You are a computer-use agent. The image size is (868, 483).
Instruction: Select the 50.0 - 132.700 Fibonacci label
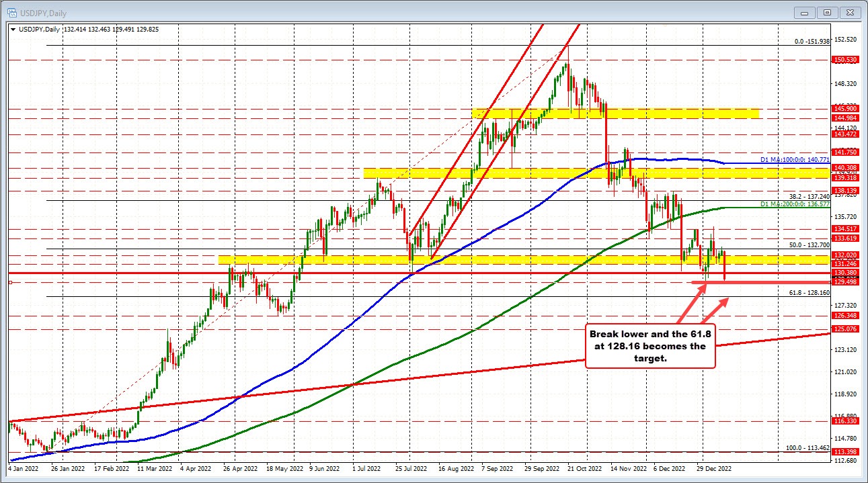(x=809, y=245)
